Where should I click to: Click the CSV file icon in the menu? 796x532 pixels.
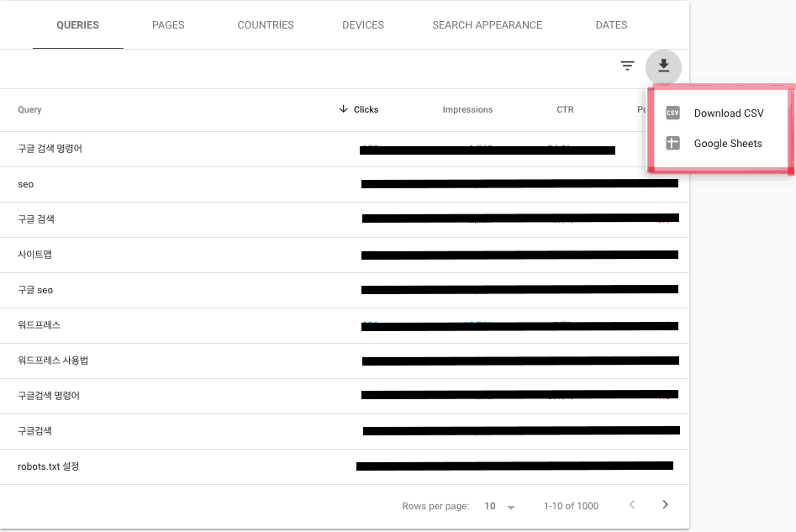tap(673, 113)
